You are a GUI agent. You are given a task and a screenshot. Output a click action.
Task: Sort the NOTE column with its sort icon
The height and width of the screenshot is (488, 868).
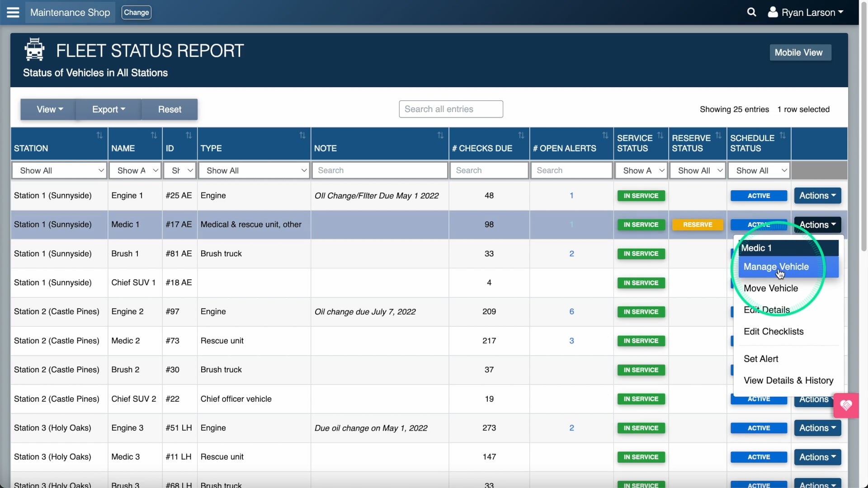point(440,135)
